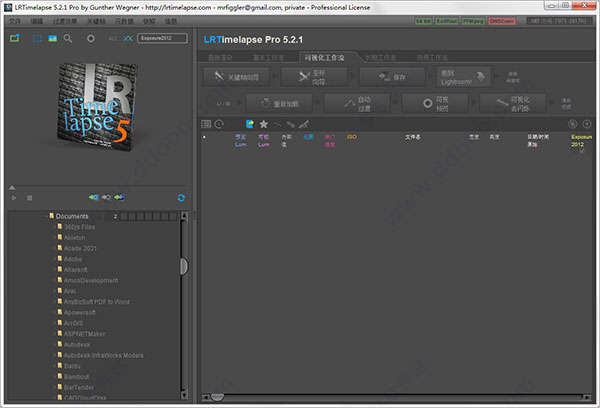Image resolution: width=600 pixels, height=408 pixels.
Task: Toggle the ExifTool status indicator
Action: click(x=449, y=20)
